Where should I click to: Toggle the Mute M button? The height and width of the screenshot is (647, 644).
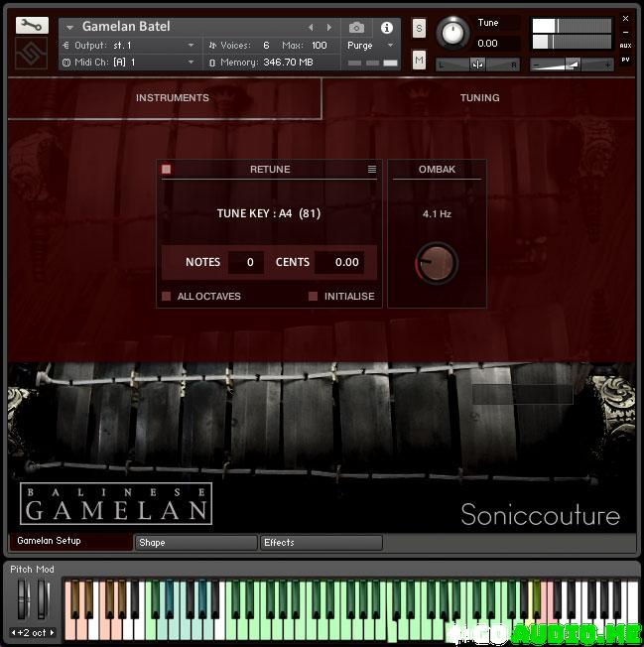pyautogui.click(x=419, y=61)
